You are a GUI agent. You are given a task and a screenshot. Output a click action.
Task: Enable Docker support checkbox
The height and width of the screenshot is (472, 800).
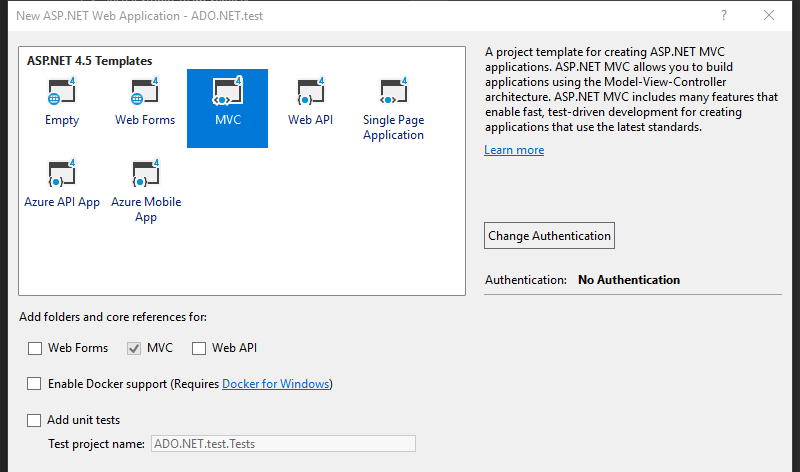click(x=34, y=384)
